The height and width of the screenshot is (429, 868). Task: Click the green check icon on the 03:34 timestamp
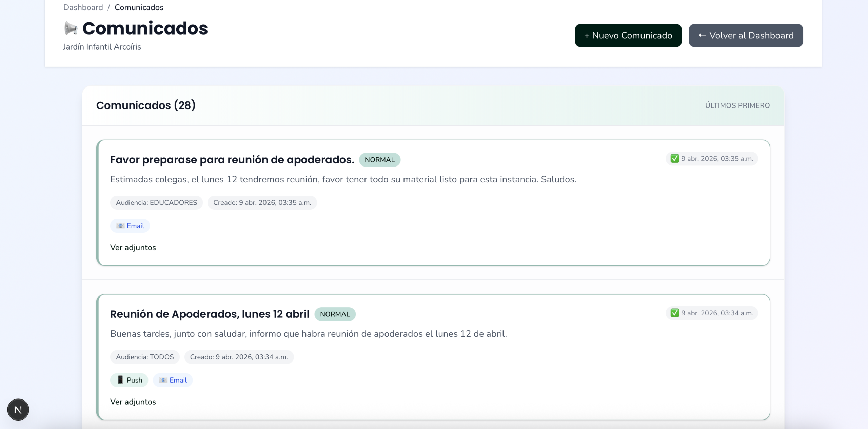675,313
